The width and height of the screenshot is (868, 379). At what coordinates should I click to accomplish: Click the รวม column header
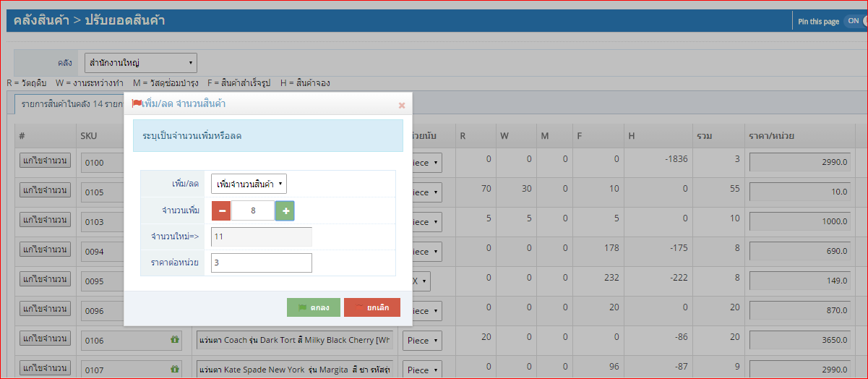tap(705, 135)
